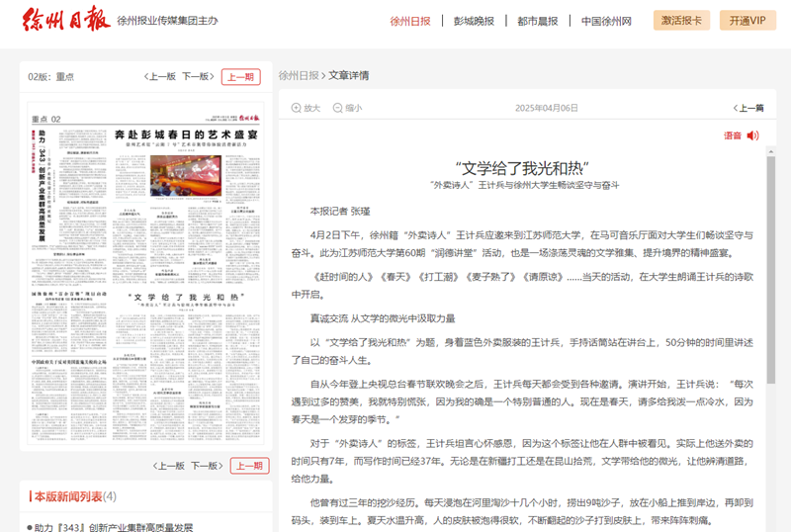This screenshot has width=791, height=532.
Task: Click 徐州日报 in the breadcrumb
Action: [x=299, y=75]
